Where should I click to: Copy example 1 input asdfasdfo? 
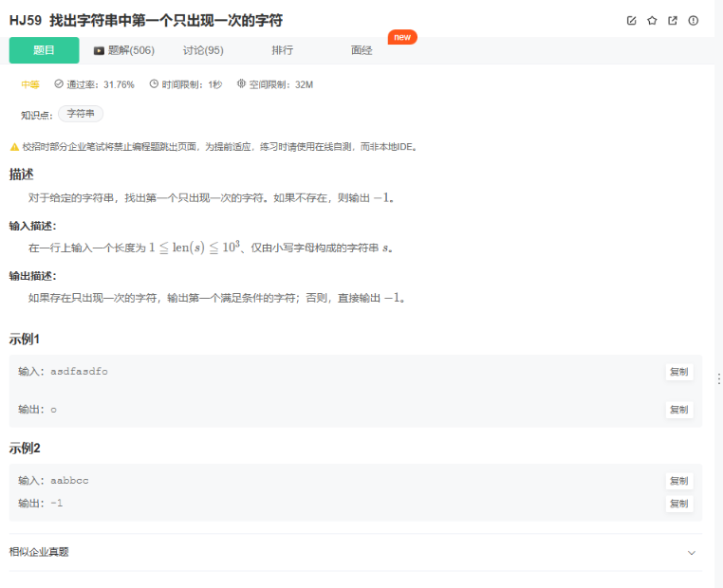[679, 372]
